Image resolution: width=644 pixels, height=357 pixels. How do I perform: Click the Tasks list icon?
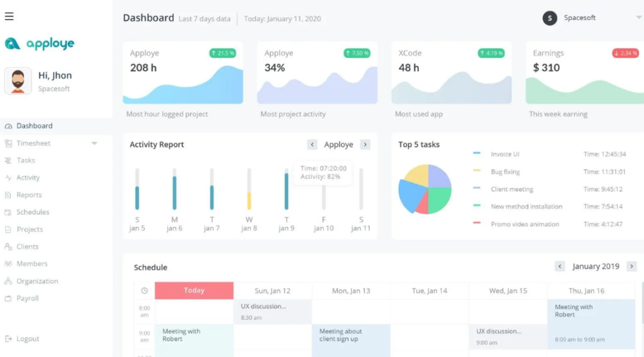click(8, 160)
